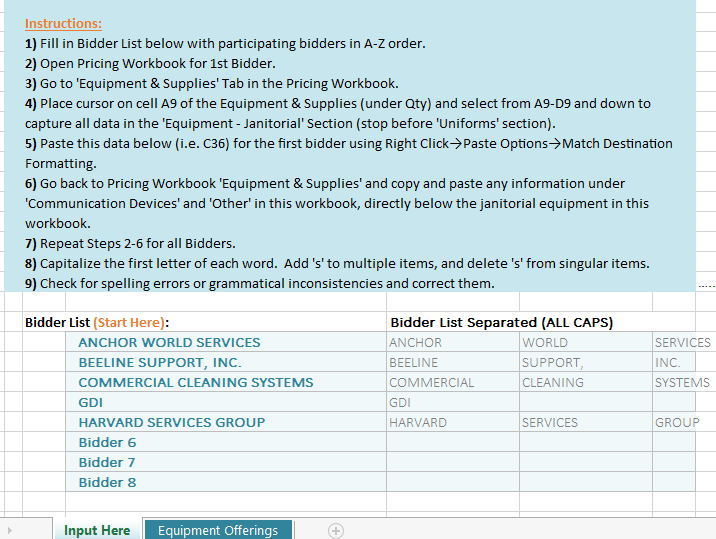The height and width of the screenshot is (539, 716).
Task: Click instruction step 7 Repeat Steps 2-6
Action: pyautogui.click(x=130, y=243)
